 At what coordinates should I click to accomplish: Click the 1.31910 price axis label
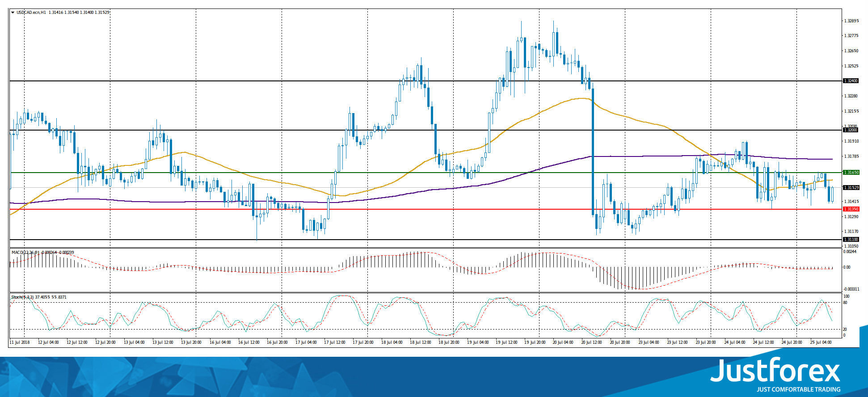point(851,141)
